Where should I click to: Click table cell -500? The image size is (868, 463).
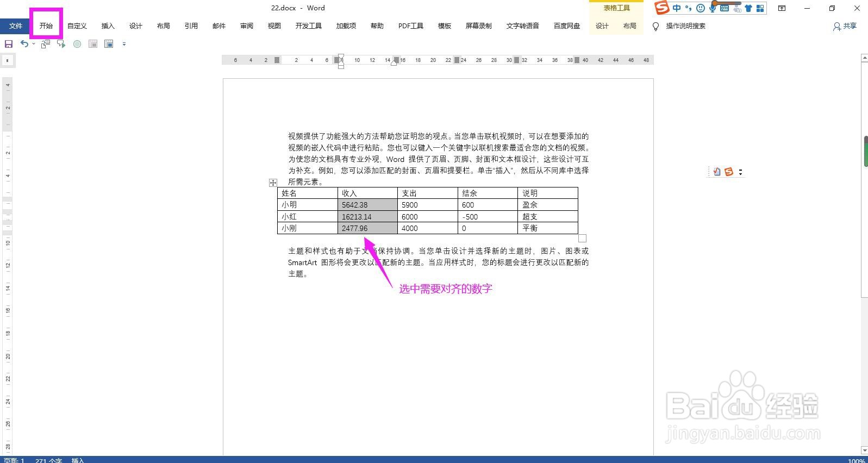tap(488, 216)
